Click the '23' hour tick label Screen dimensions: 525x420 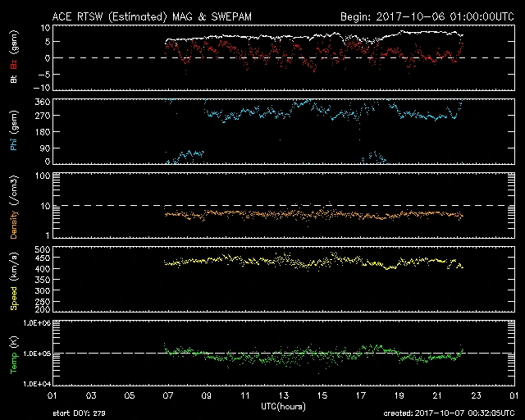[476, 395]
